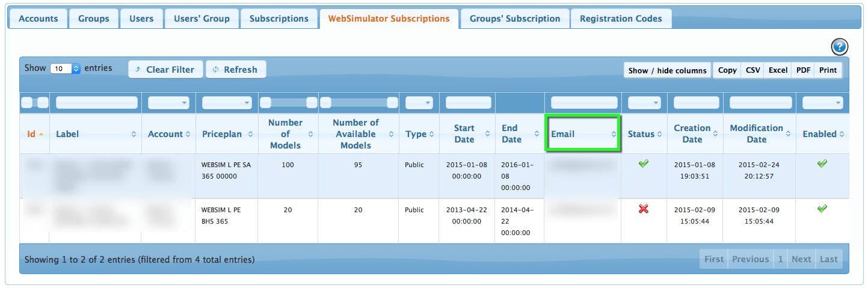Focus the Creation Date filter field
This screenshot has height=291, width=868.
click(x=696, y=103)
